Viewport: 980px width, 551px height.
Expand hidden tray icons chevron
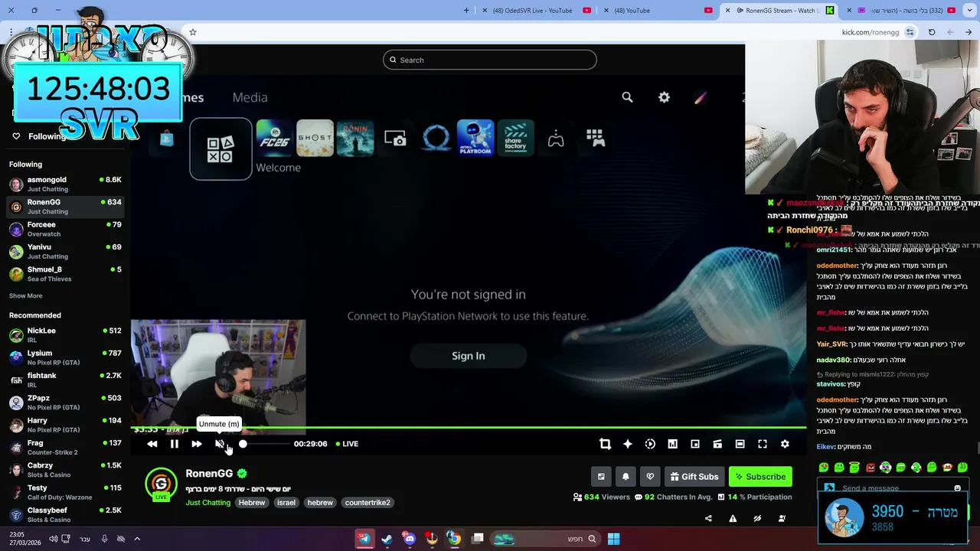[x=137, y=539]
